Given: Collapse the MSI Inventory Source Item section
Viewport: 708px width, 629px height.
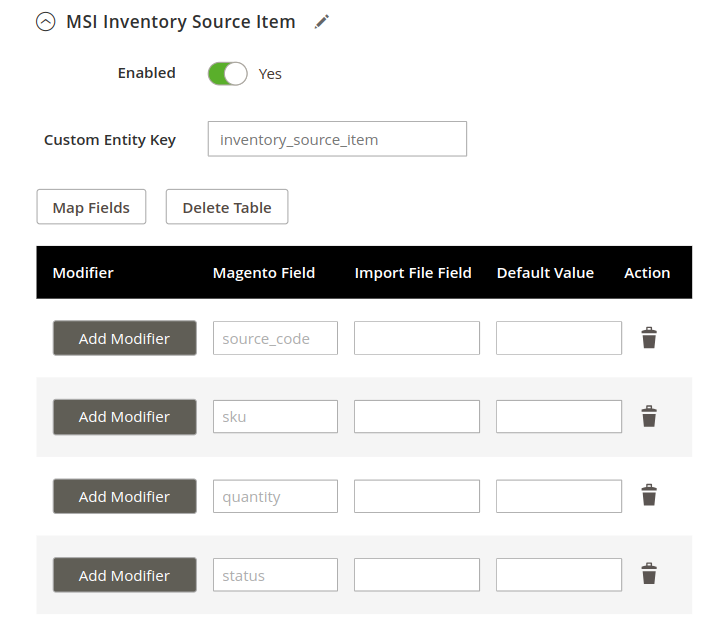Looking at the screenshot, I should pyautogui.click(x=46, y=22).
